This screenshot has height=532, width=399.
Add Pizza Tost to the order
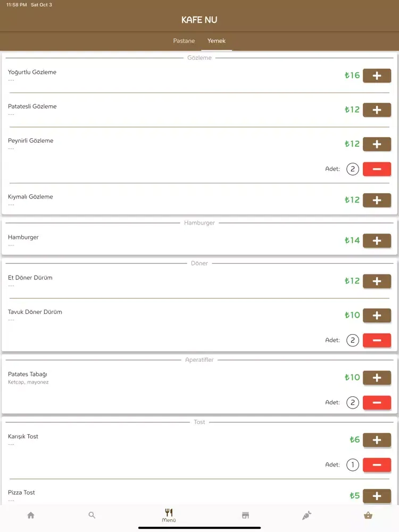tap(377, 496)
